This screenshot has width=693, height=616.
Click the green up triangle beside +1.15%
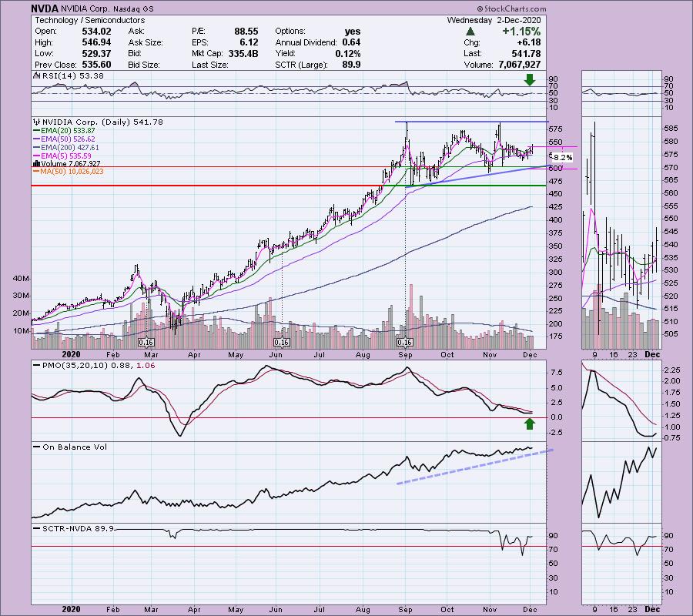tap(470, 32)
